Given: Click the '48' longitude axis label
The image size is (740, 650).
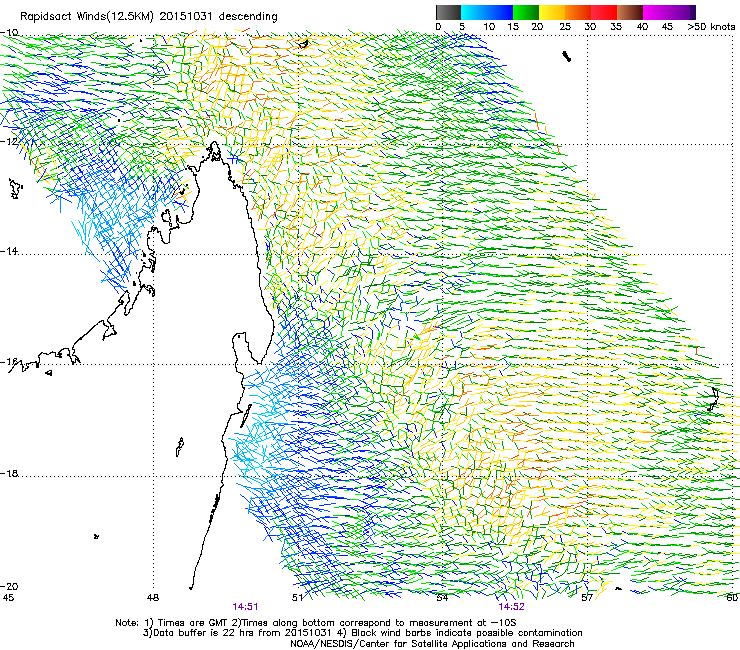Looking at the screenshot, I should pos(153,598).
